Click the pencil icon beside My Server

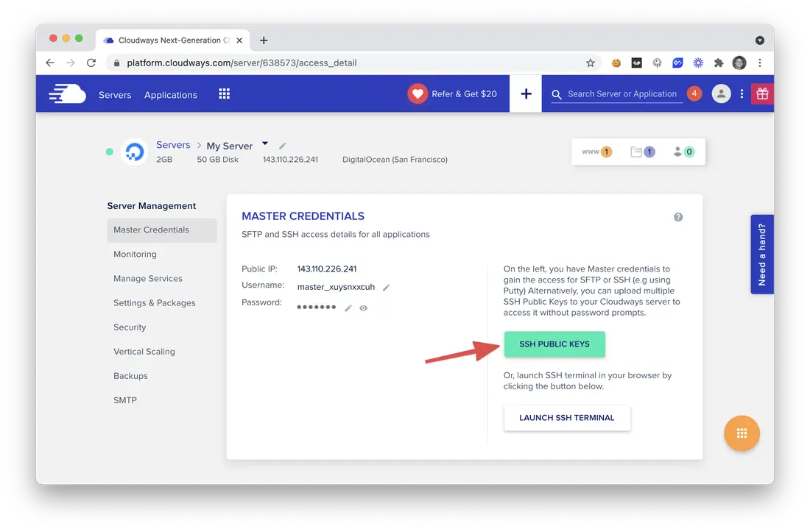(283, 146)
